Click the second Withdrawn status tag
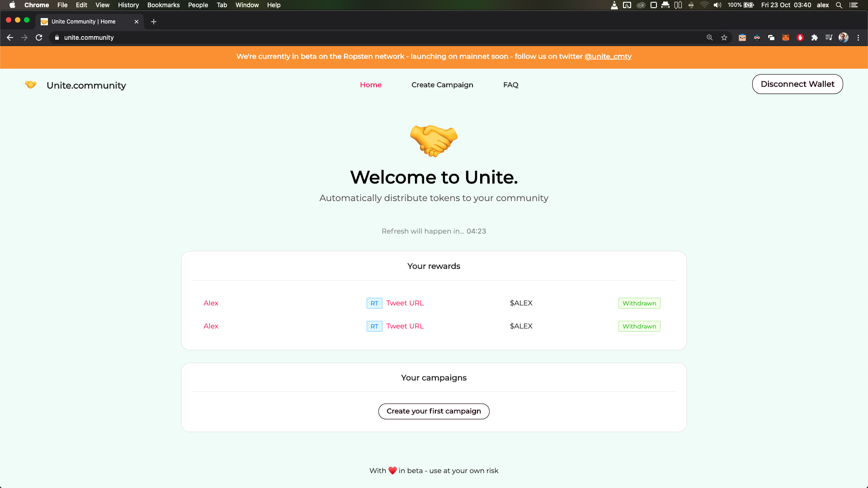 click(x=639, y=326)
